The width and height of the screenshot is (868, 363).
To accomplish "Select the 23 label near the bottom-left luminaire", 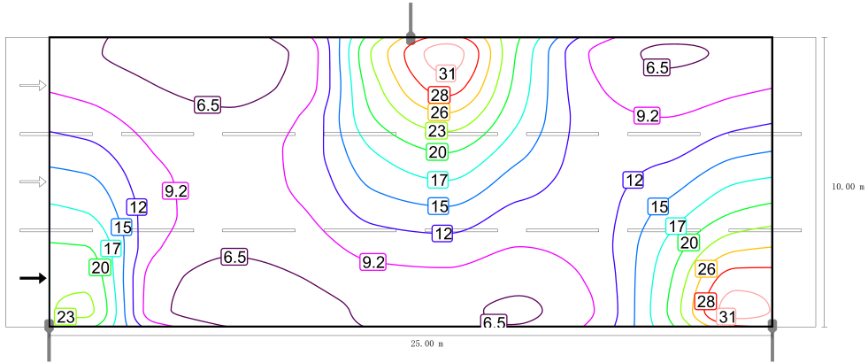I will click(x=65, y=316).
